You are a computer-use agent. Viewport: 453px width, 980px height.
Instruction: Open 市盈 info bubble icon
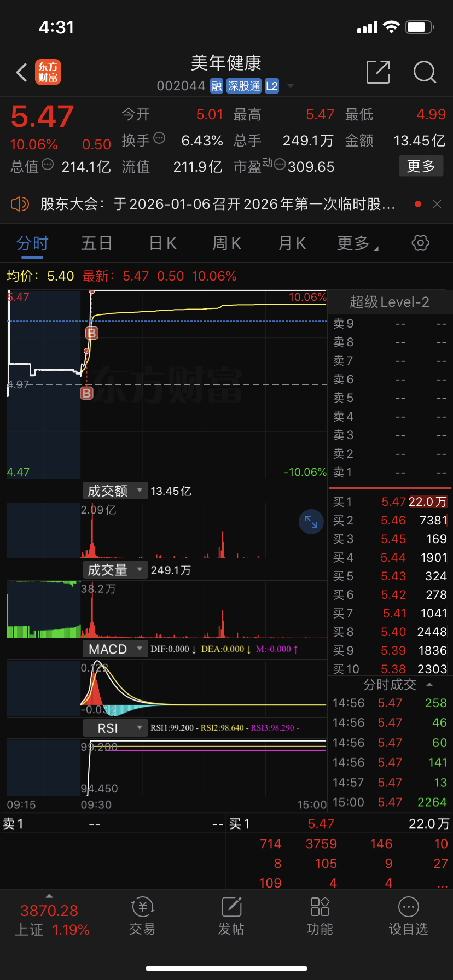point(280,164)
